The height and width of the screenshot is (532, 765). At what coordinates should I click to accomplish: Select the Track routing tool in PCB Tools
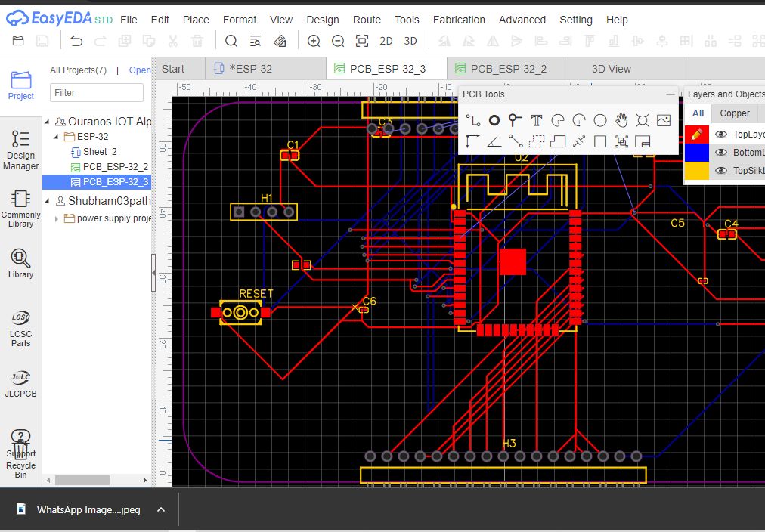[x=472, y=120]
